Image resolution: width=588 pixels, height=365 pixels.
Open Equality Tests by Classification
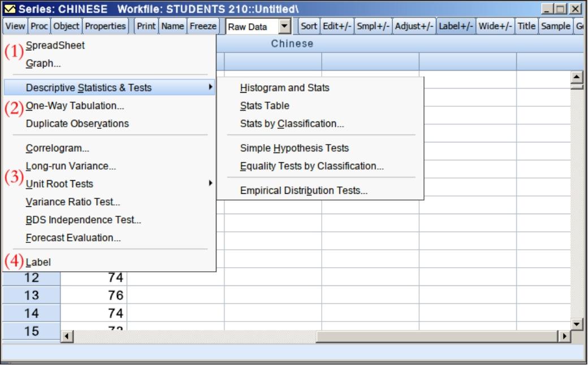click(312, 166)
